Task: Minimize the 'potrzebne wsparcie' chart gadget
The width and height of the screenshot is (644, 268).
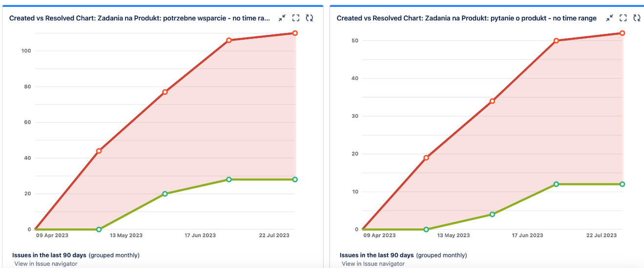Action: tap(282, 18)
